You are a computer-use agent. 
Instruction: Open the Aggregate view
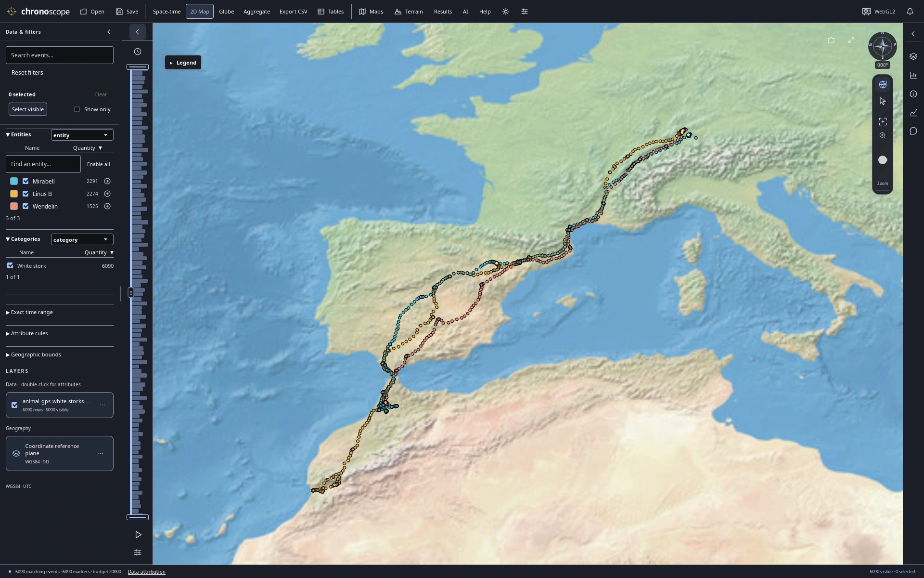(257, 12)
